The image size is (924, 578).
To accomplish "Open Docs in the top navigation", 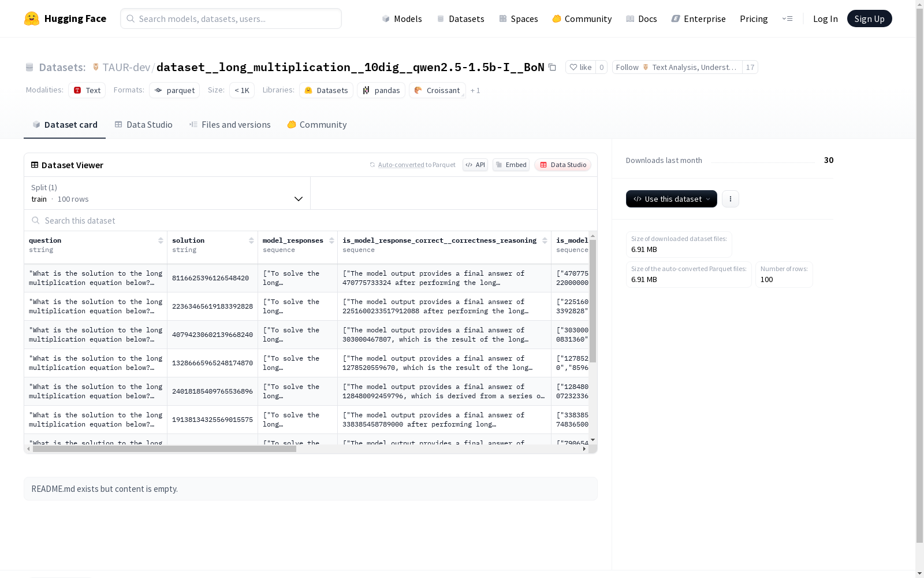I will click(x=642, y=18).
